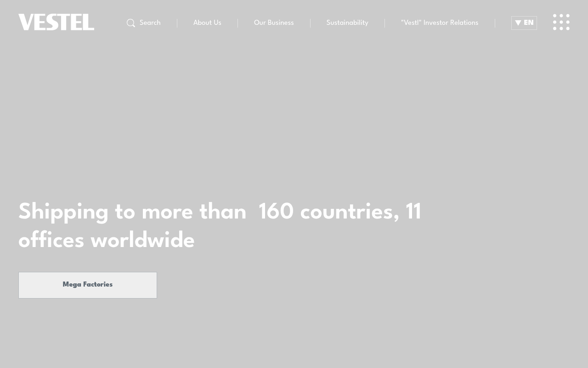Open the EN language dropdown
The height and width of the screenshot is (368, 588).
(x=524, y=23)
